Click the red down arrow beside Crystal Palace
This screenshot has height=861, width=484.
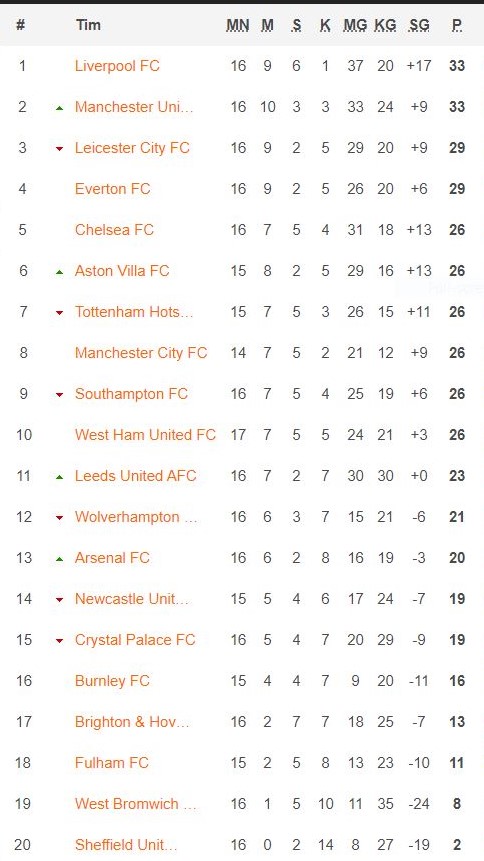tap(59, 641)
